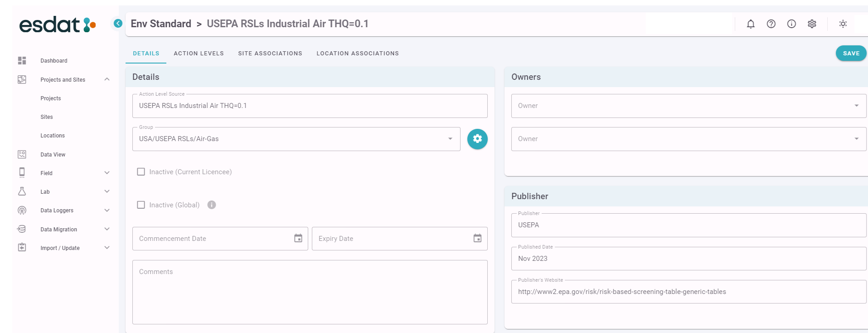Click the breadcrumb title USEPA RSLs Industrial Air THQ=0.1
868x333 pixels.
tap(288, 24)
